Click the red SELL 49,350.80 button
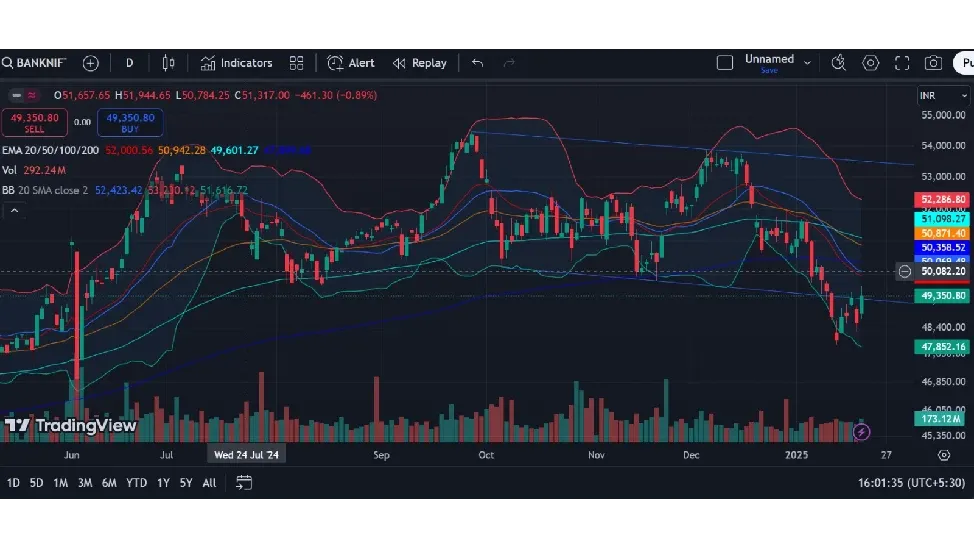The height and width of the screenshot is (548, 974). 33,122
